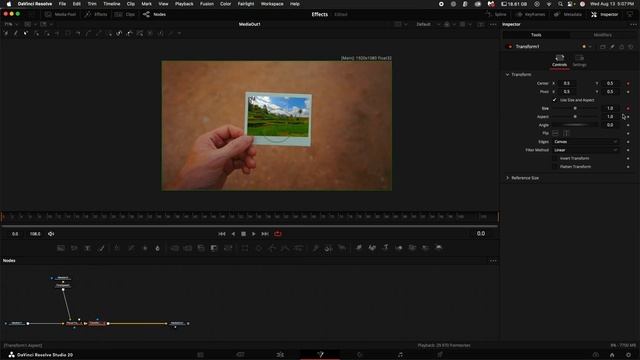Open the Controls tab of Transform1
Image resolution: width=640 pixels, height=360 pixels.
click(559, 61)
